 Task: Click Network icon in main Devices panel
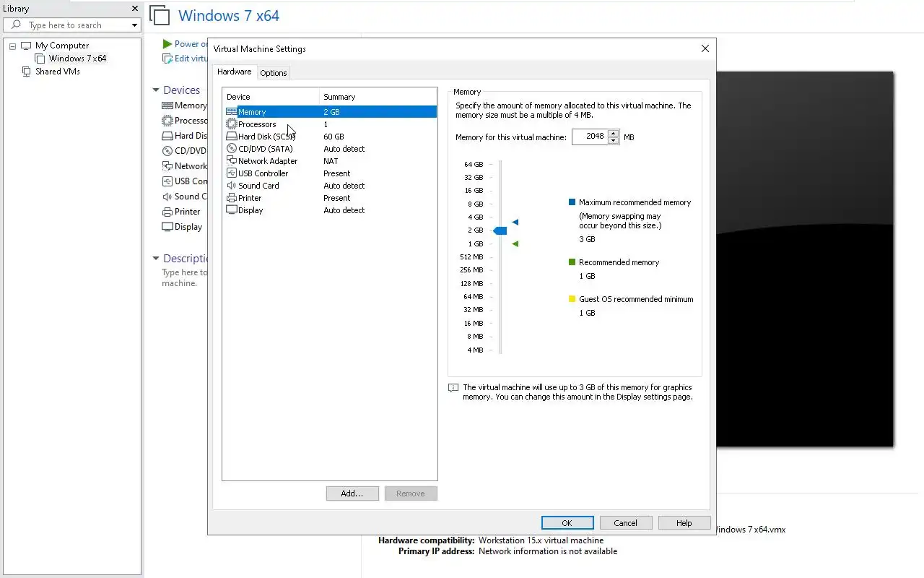(x=167, y=166)
